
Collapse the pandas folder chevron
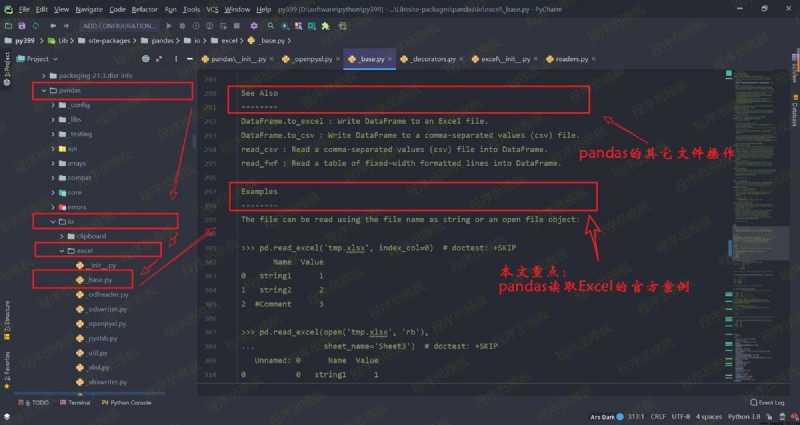[x=44, y=90]
